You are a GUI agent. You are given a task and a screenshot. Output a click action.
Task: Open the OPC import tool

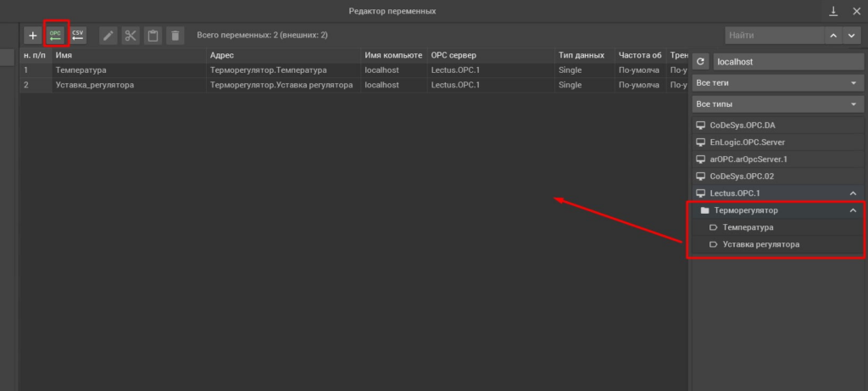click(x=56, y=36)
